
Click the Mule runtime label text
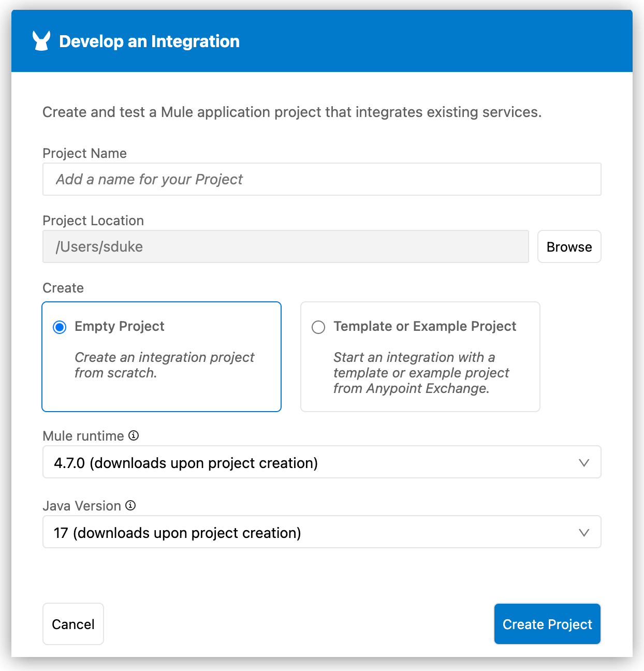point(83,436)
